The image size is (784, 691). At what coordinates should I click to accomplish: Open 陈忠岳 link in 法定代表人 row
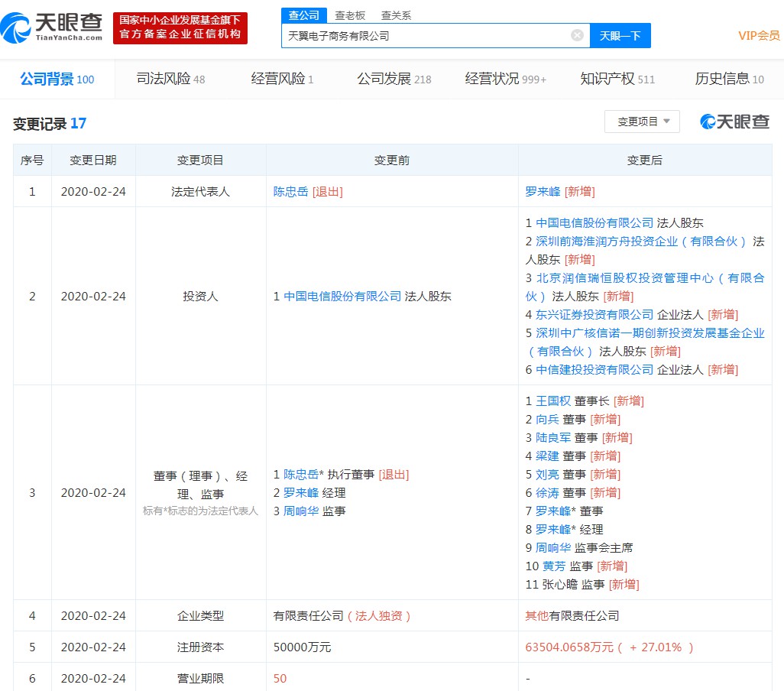click(290, 192)
